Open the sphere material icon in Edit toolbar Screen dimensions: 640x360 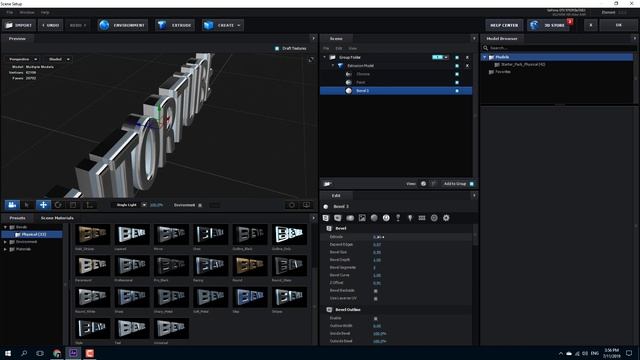click(x=374, y=218)
